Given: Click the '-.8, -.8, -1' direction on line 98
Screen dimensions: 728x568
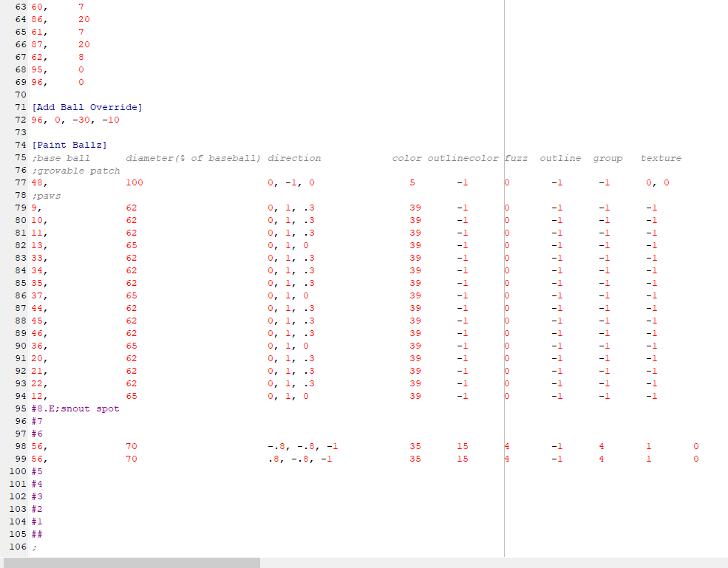Looking at the screenshot, I should coord(303,447).
